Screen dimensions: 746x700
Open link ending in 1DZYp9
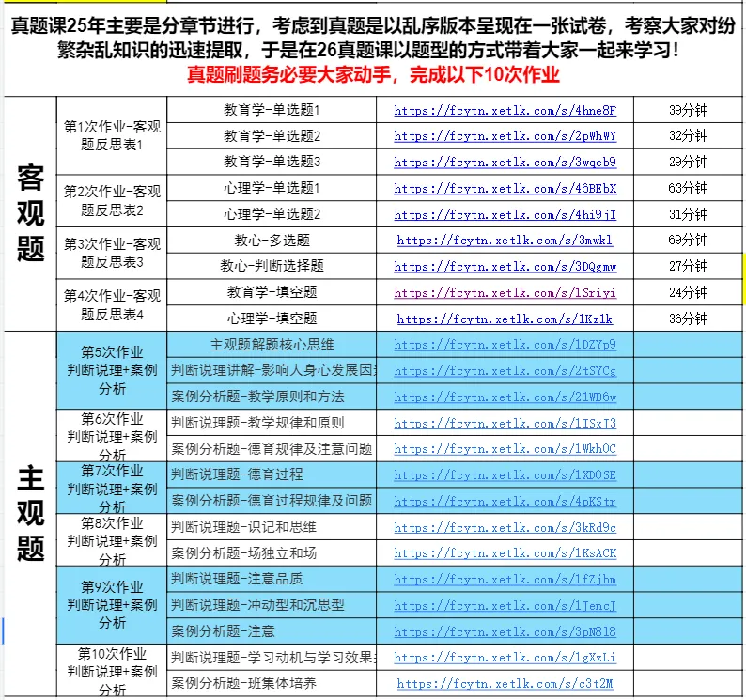tap(505, 345)
